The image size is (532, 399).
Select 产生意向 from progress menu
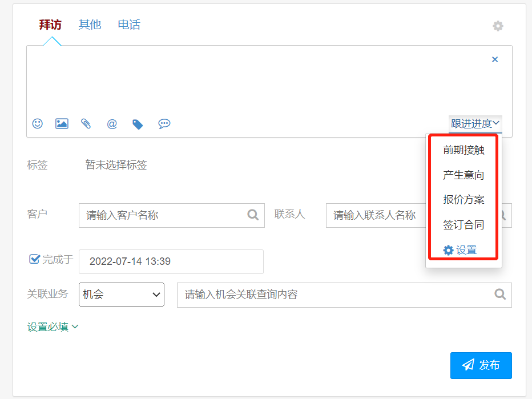[x=464, y=175]
